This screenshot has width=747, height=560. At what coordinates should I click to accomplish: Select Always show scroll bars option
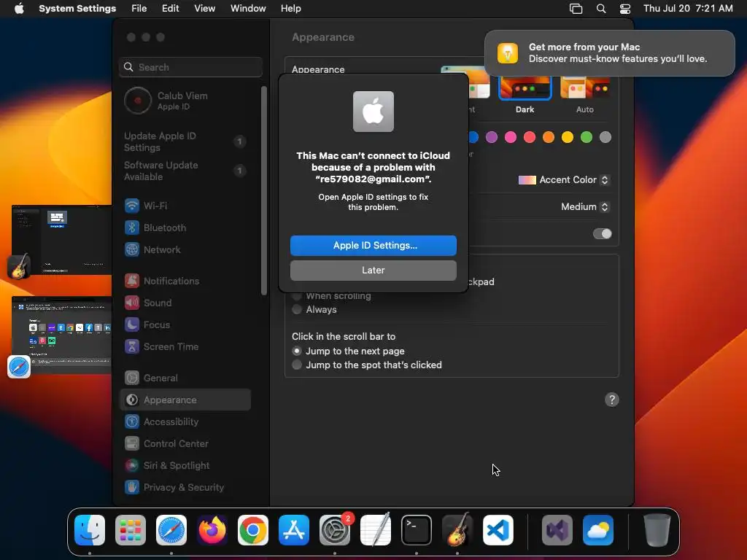coord(297,309)
